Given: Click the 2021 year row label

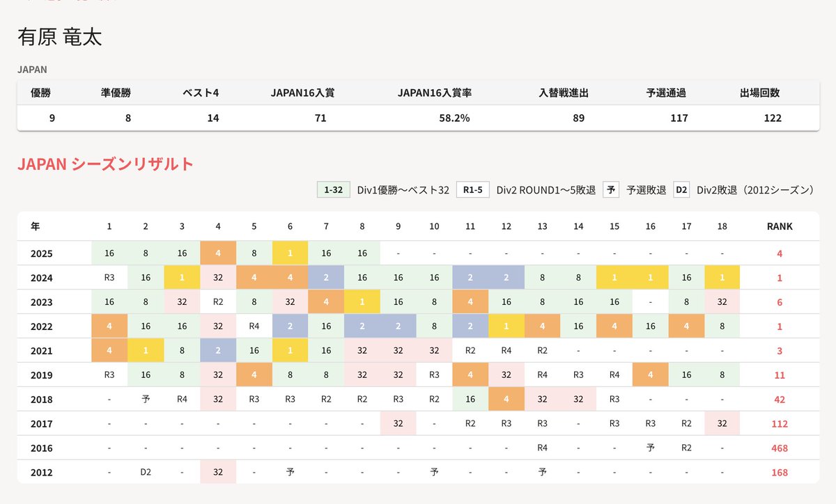Looking at the screenshot, I should coord(42,351).
